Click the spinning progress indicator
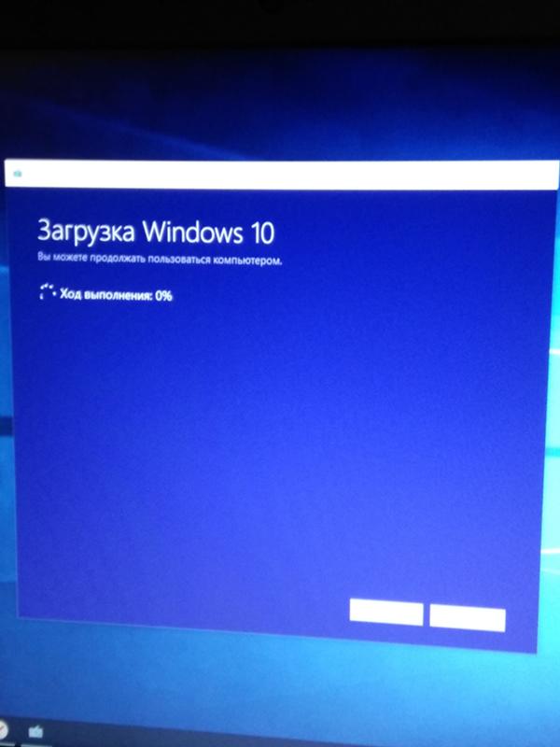This screenshot has width=560, height=747. coord(48,291)
